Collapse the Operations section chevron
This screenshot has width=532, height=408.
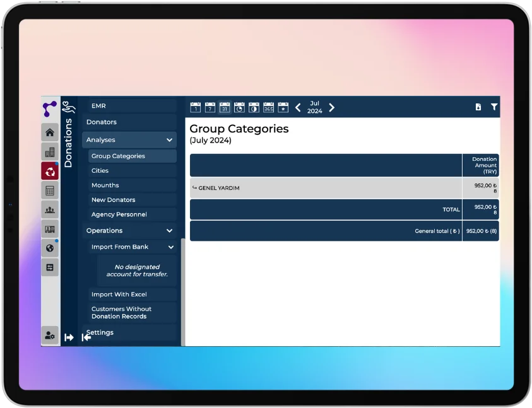(x=169, y=231)
